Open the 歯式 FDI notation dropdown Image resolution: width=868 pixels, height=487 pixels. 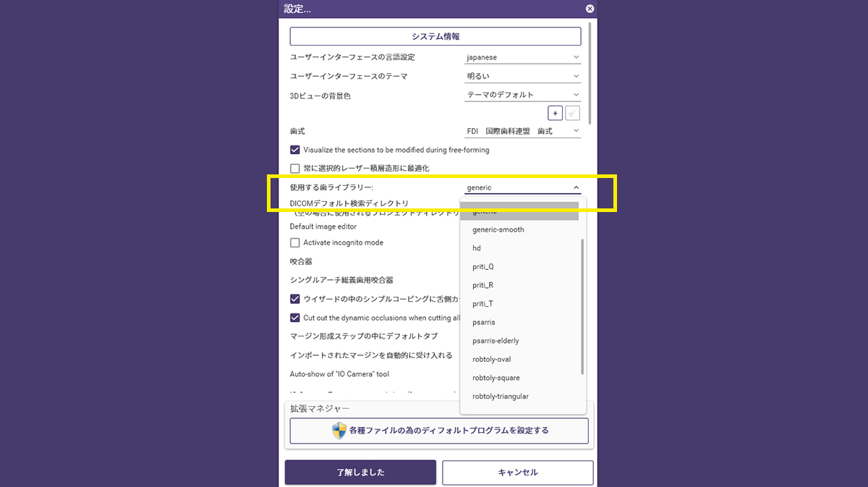pyautogui.click(x=522, y=131)
